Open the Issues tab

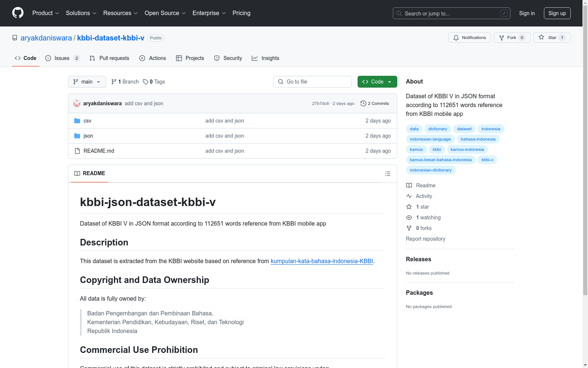point(62,58)
